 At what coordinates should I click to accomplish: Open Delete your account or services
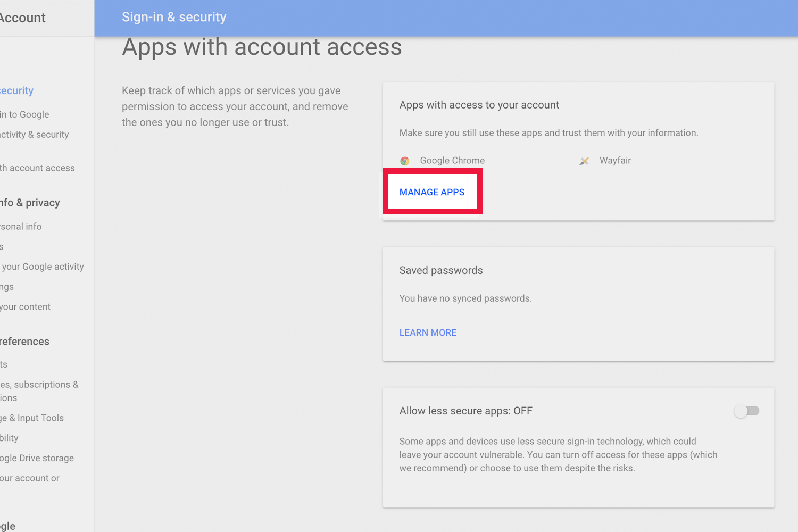tap(29, 478)
